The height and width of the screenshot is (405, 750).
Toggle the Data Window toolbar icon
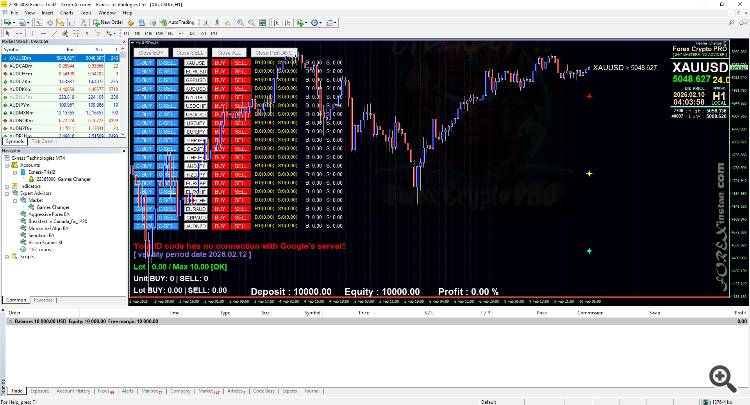(x=50, y=22)
